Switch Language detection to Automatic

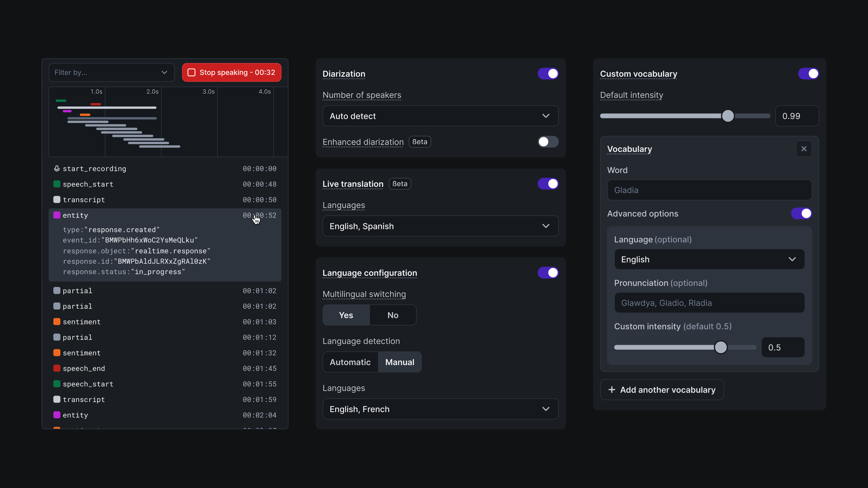[350, 362]
